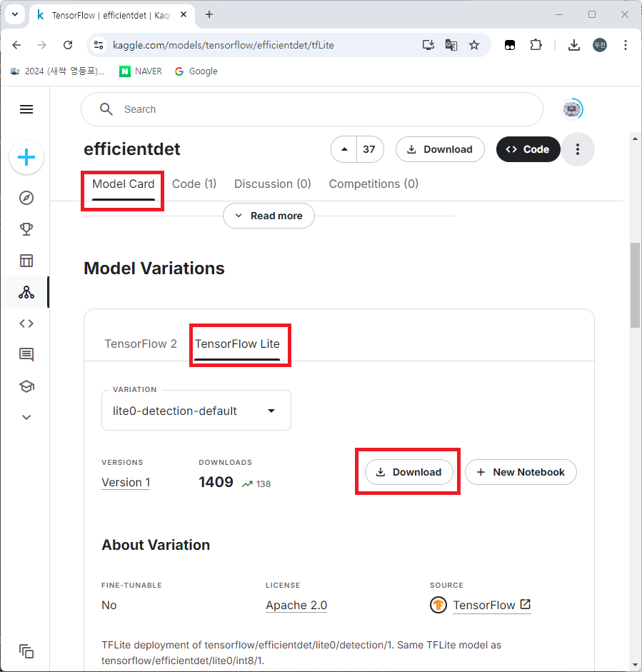Image resolution: width=642 pixels, height=672 pixels.
Task: Select the TensorFlow Lite framework tab
Action: tap(237, 343)
